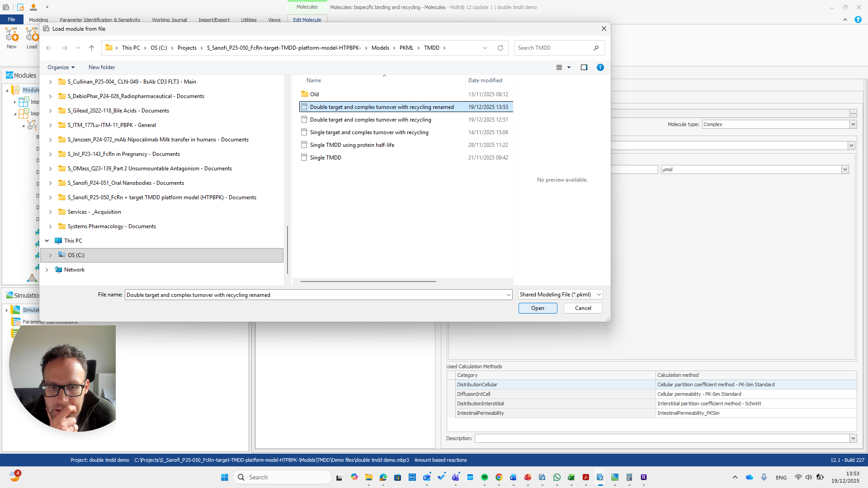Open the Organize menu

[x=61, y=67]
